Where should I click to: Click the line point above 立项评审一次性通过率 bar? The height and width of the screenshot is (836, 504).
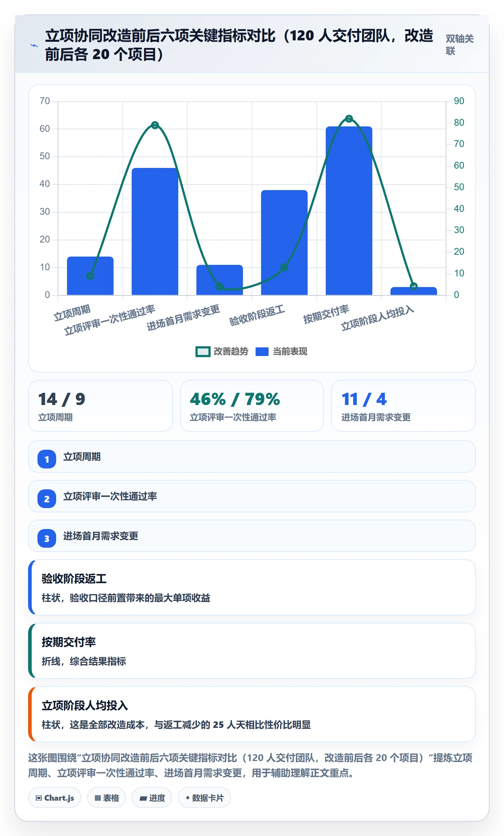click(155, 125)
